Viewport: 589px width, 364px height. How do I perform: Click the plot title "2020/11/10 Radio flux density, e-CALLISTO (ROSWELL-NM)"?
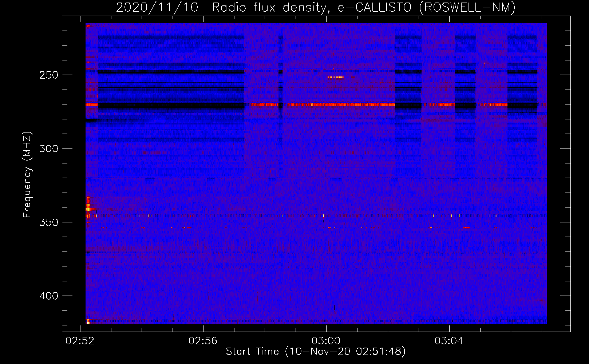316,7
